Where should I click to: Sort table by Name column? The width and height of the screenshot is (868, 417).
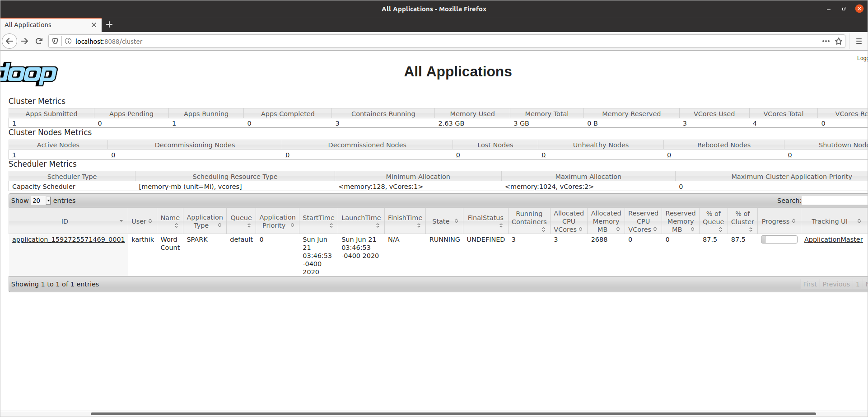(170, 221)
